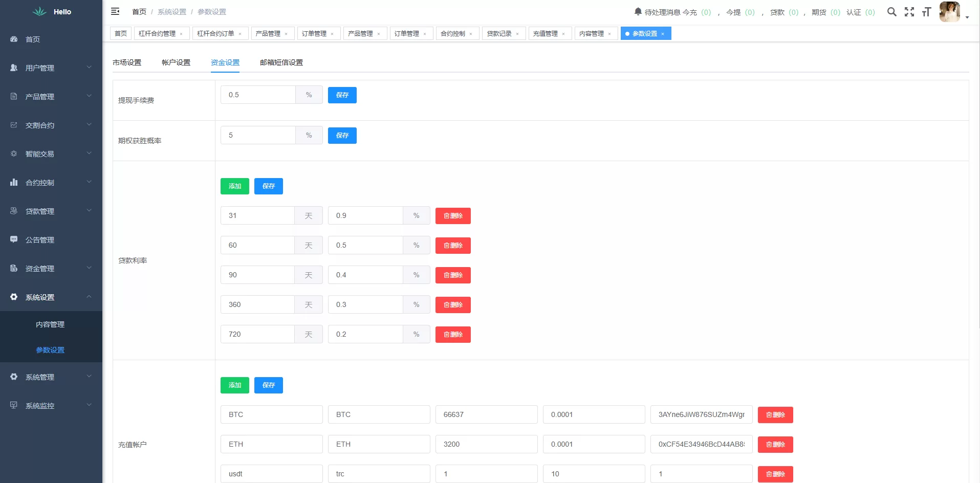Delete the BTC recharge account row
Screen dimensions: 980x483
[775, 415]
